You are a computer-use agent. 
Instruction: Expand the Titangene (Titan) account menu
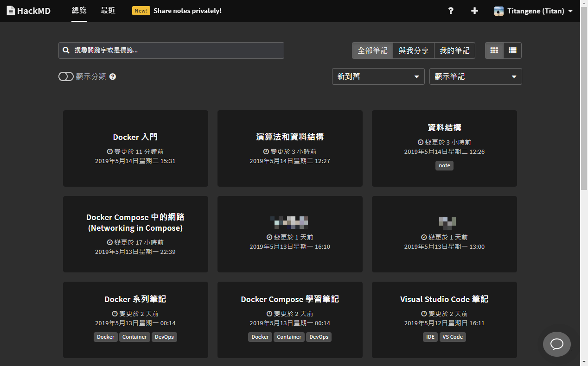[534, 11]
